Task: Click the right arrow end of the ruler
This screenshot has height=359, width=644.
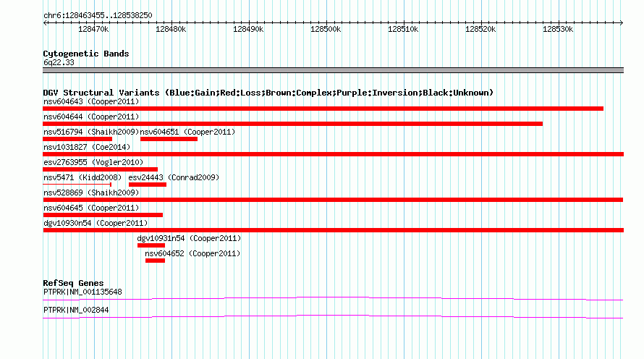Action: pos(622,23)
